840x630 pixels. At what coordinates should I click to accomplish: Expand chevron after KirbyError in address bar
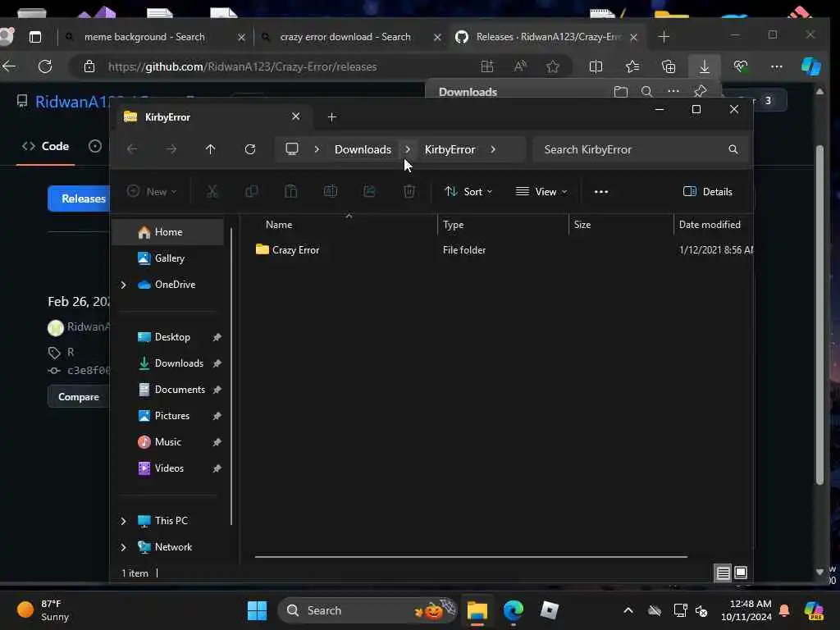coord(493,149)
